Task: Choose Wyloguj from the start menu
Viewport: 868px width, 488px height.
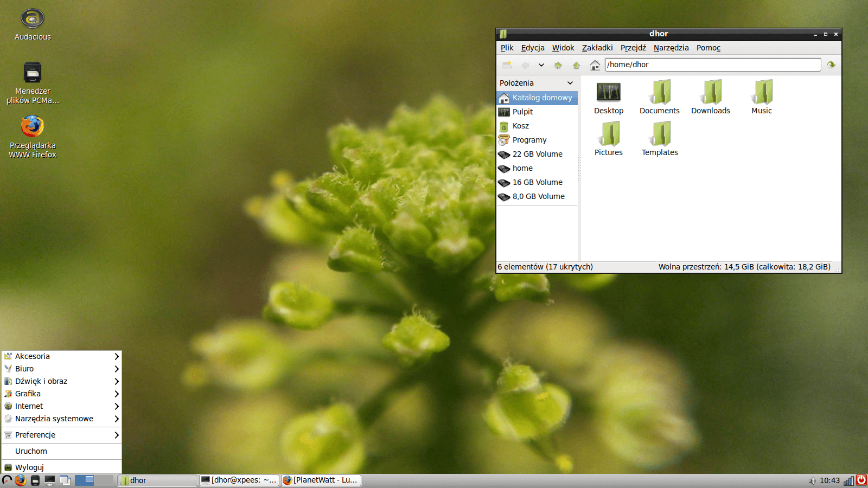Action: click(61, 467)
